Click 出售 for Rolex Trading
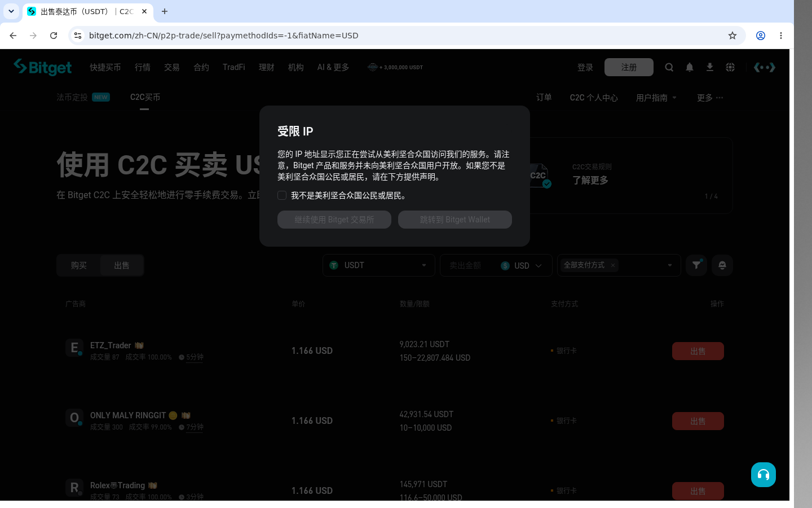This screenshot has width=812, height=508. 698,491
